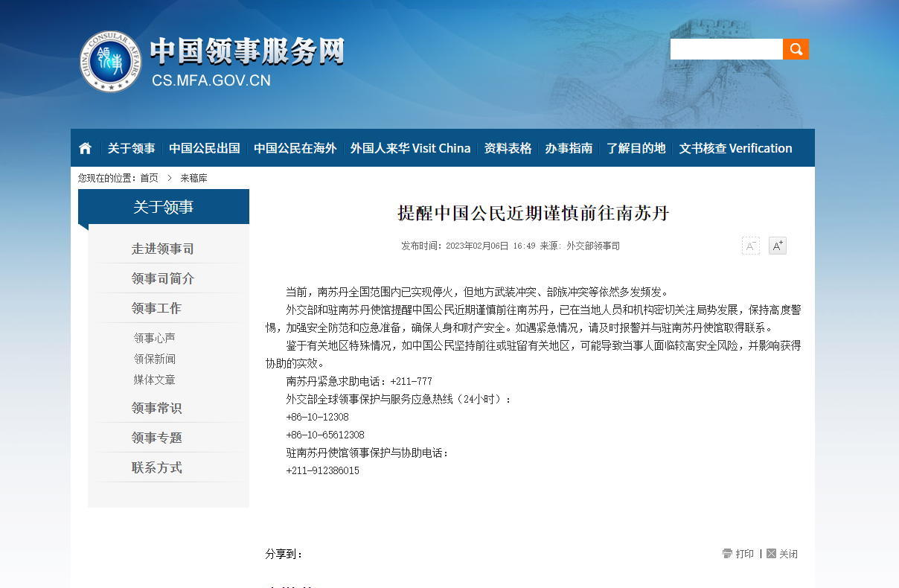The height and width of the screenshot is (588, 899).
Task: Open 领保新闻 sidebar sub-item
Action: coord(155,359)
